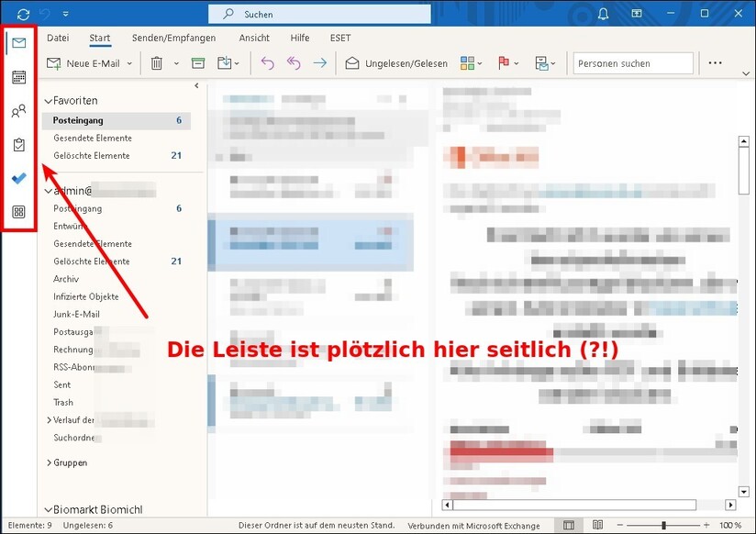This screenshot has width=756, height=534.
Task: Open the Kategorisieren colored squares dropdown
Action: (x=468, y=62)
